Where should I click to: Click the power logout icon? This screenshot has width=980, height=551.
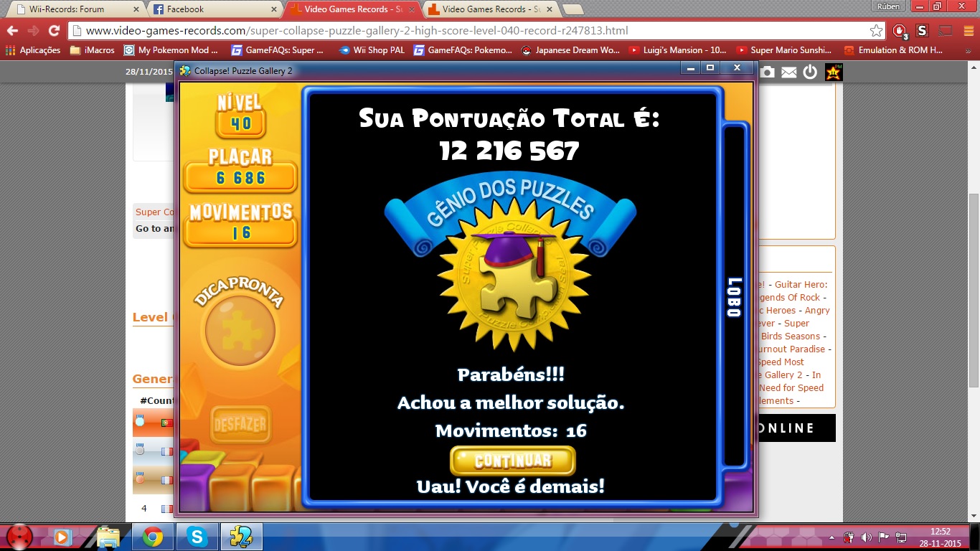click(810, 72)
